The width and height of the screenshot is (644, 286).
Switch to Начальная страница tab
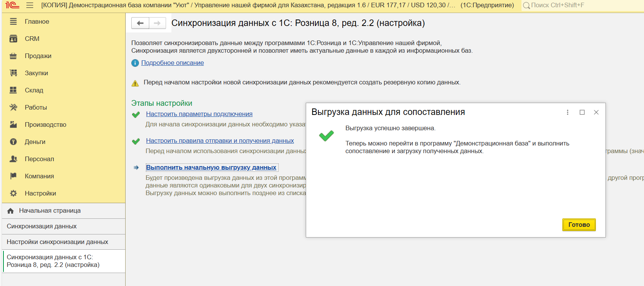pos(50,211)
